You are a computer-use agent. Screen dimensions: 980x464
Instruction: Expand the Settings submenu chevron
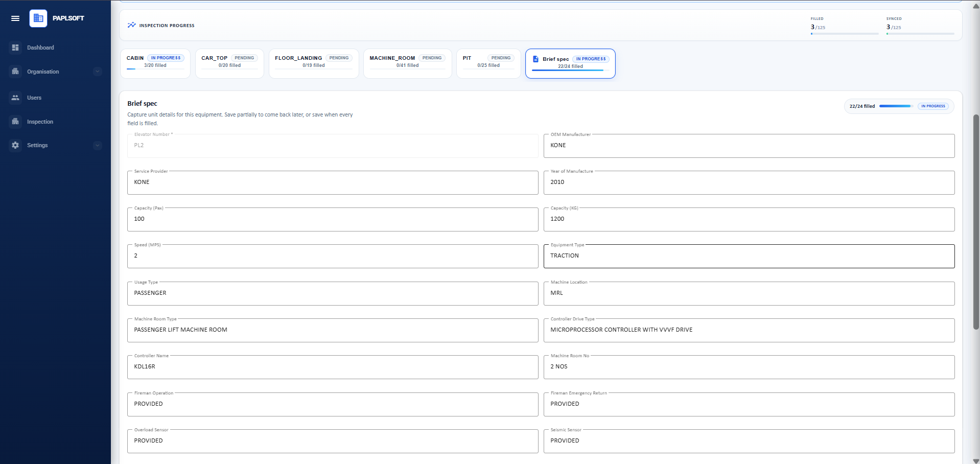[98, 145]
